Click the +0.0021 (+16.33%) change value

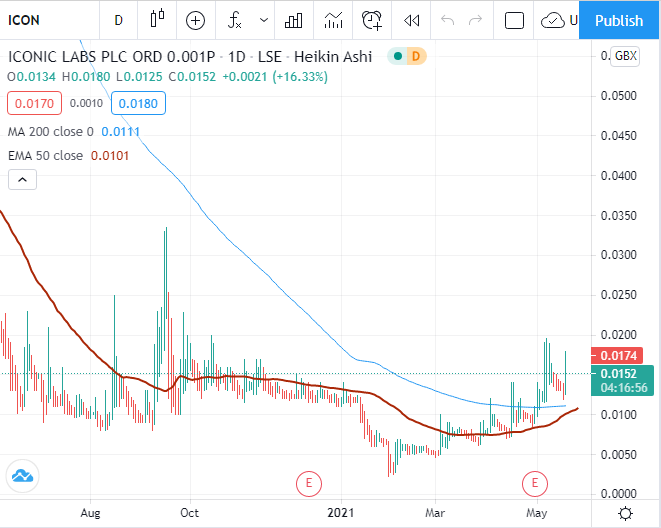click(x=275, y=77)
